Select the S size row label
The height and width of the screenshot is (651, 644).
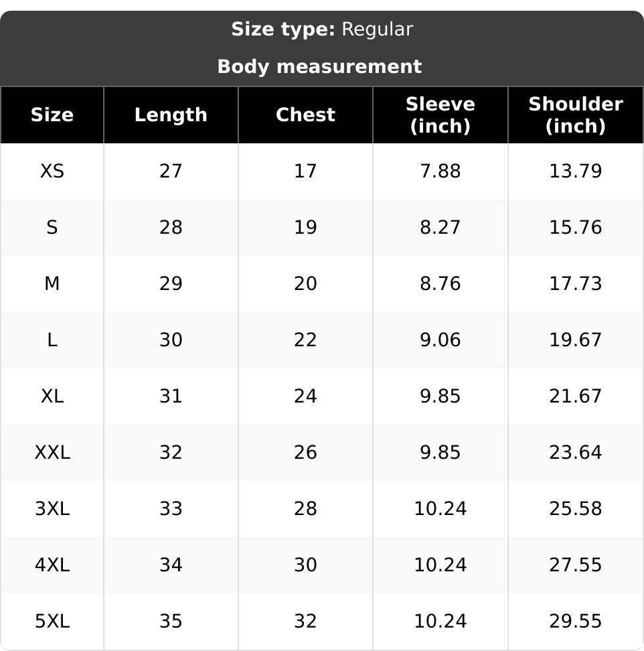tap(52, 228)
